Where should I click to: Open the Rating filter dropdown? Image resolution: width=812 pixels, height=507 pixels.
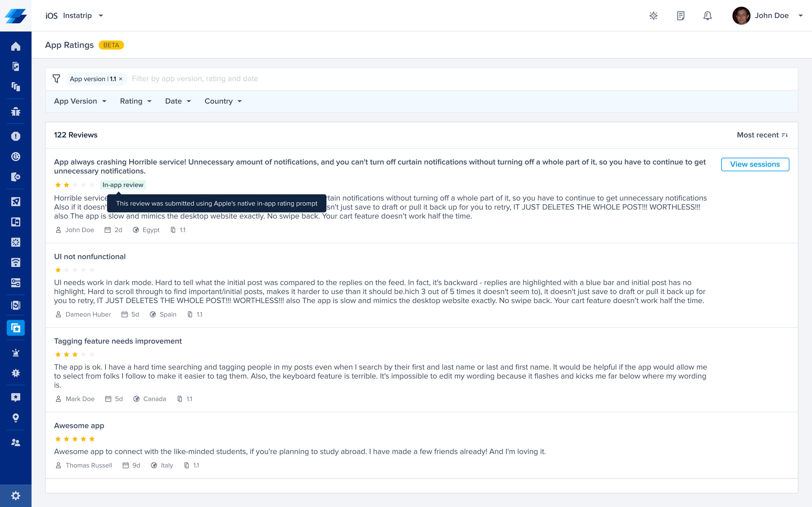tap(136, 101)
